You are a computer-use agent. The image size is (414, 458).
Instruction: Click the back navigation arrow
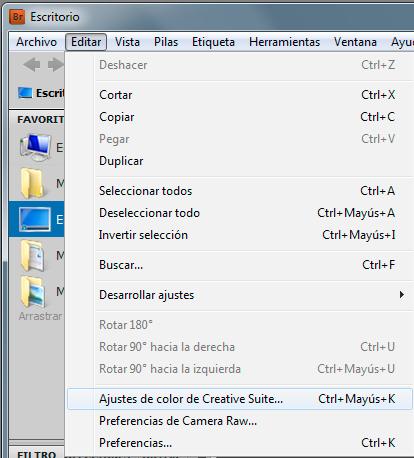pos(32,64)
